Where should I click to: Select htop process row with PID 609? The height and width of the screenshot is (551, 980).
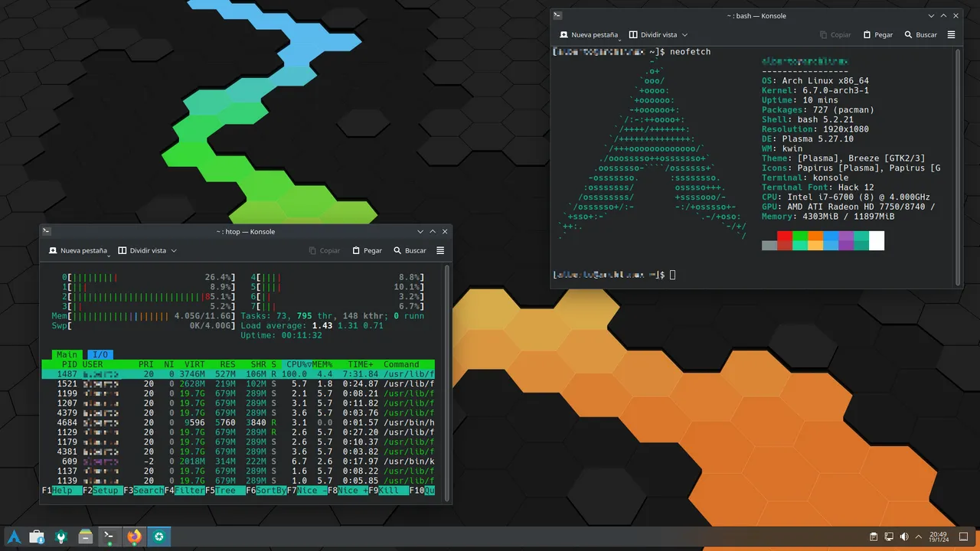(x=238, y=461)
